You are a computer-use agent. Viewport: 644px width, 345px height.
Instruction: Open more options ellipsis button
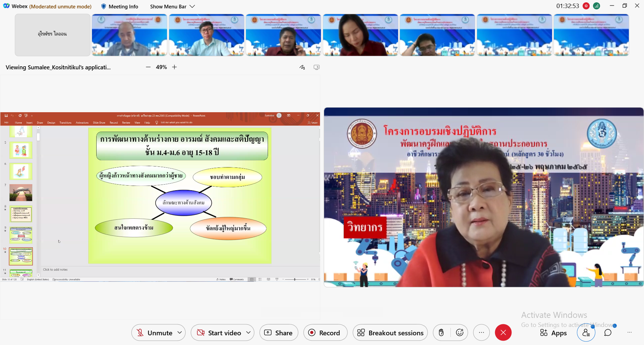pos(481,333)
